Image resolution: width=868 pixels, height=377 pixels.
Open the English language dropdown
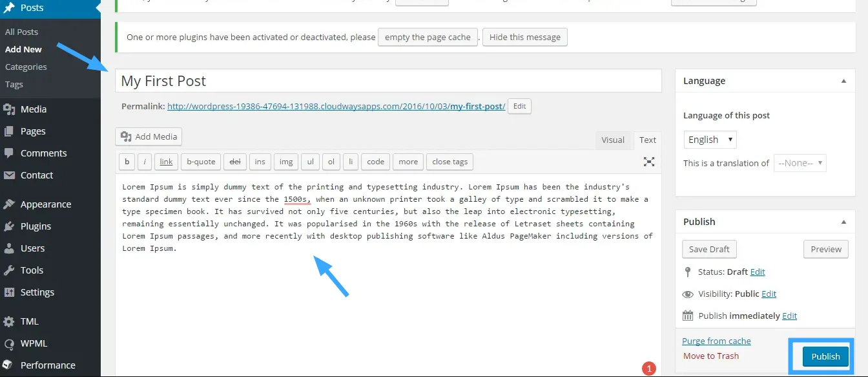pyautogui.click(x=710, y=140)
